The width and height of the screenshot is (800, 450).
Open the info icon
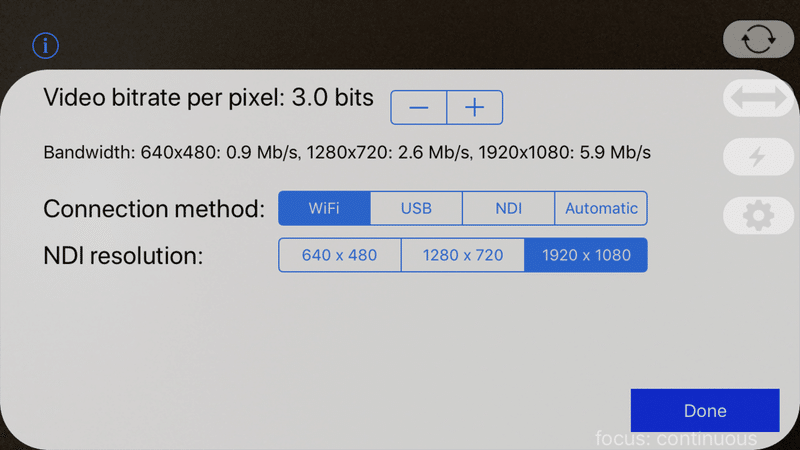click(45, 45)
